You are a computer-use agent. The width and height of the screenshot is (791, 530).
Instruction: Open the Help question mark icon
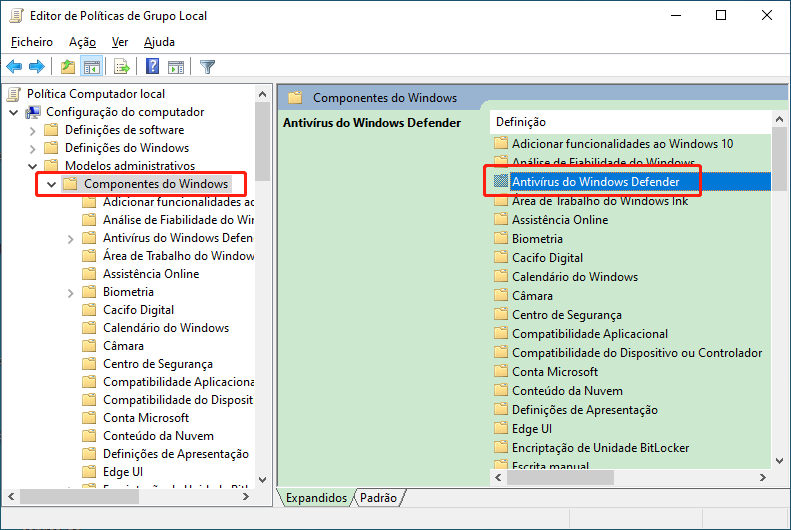[152, 66]
